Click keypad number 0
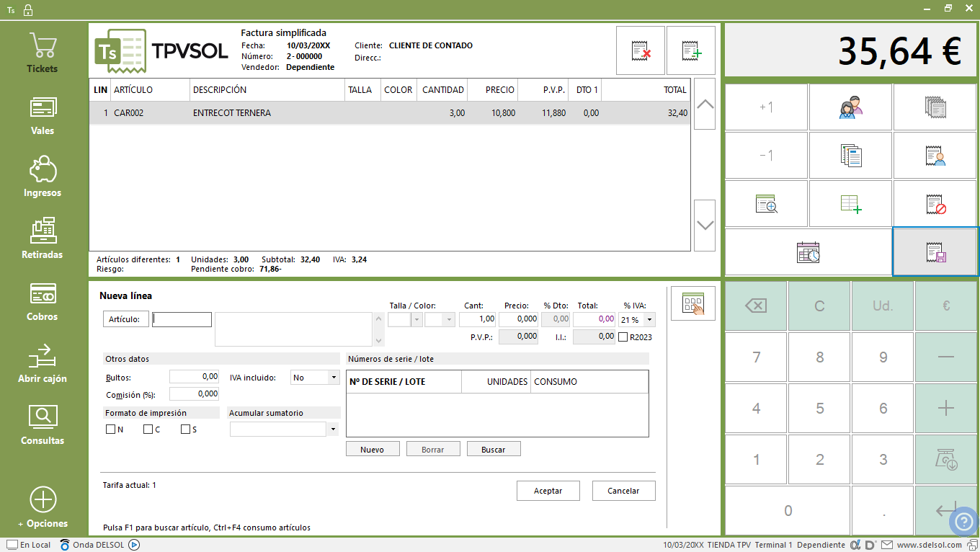Viewport: 980px width, 552px height. [788, 511]
